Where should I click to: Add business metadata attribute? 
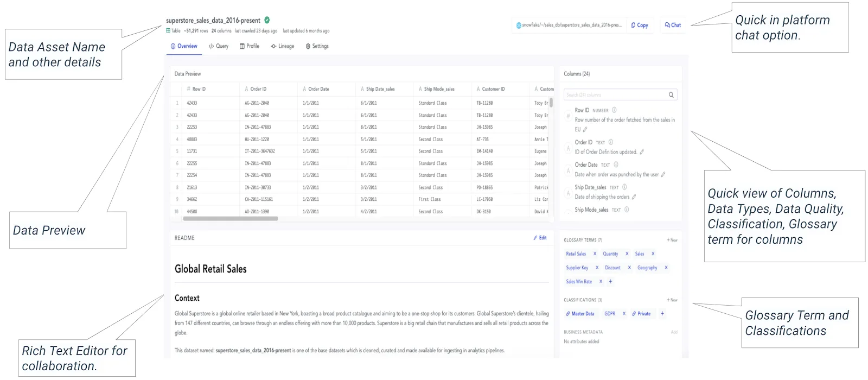(674, 332)
